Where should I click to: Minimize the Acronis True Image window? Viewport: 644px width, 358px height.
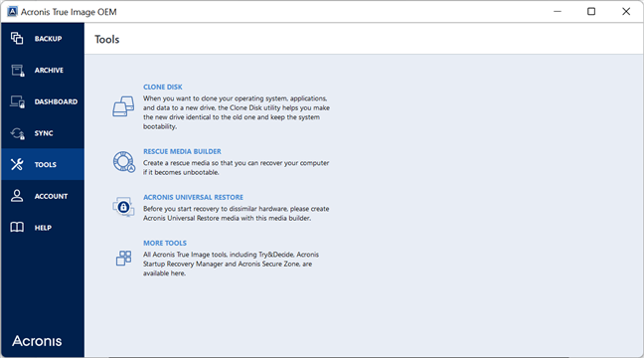pyautogui.click(x=558, y=12)
